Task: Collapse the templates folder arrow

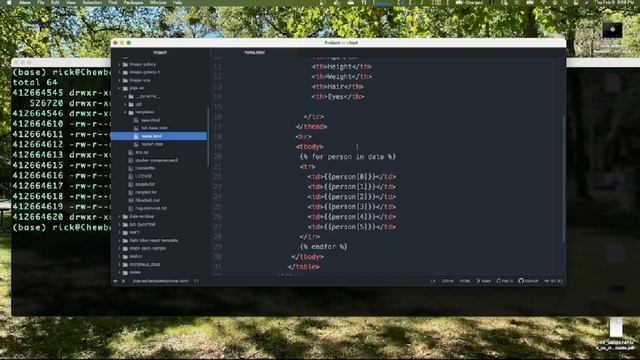Action: pyautogui.click(x=125, y=112)
